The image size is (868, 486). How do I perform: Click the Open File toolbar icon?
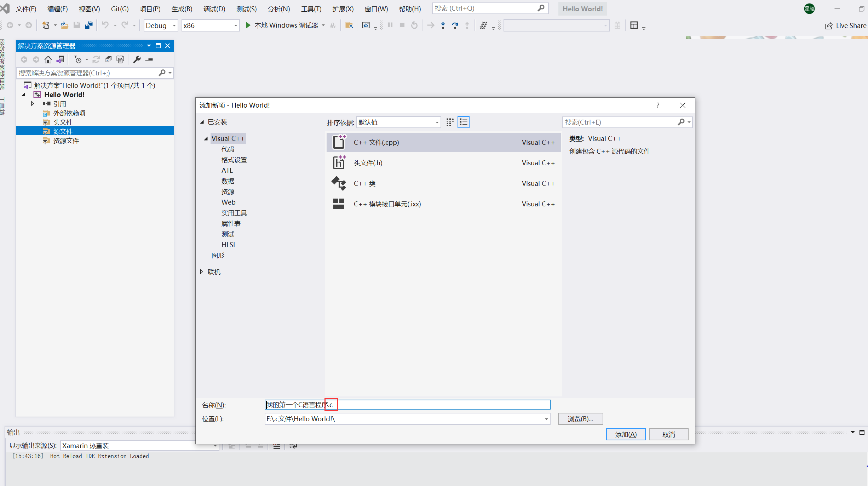pos(64,25)
